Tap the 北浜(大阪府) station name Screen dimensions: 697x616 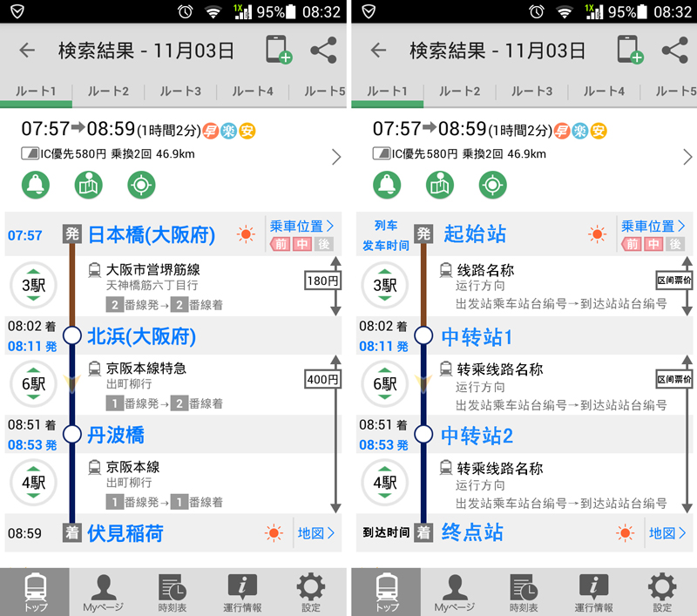(141, 336)
